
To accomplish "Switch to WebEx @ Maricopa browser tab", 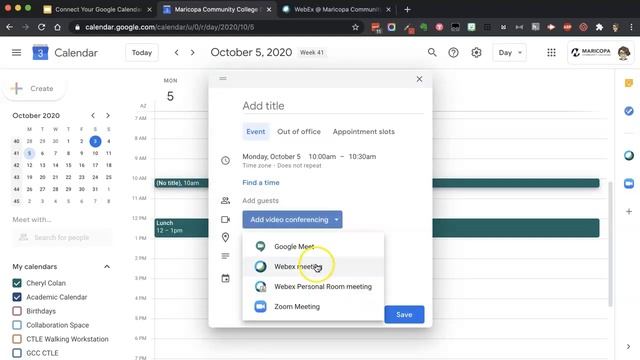I will coord(337,9).
